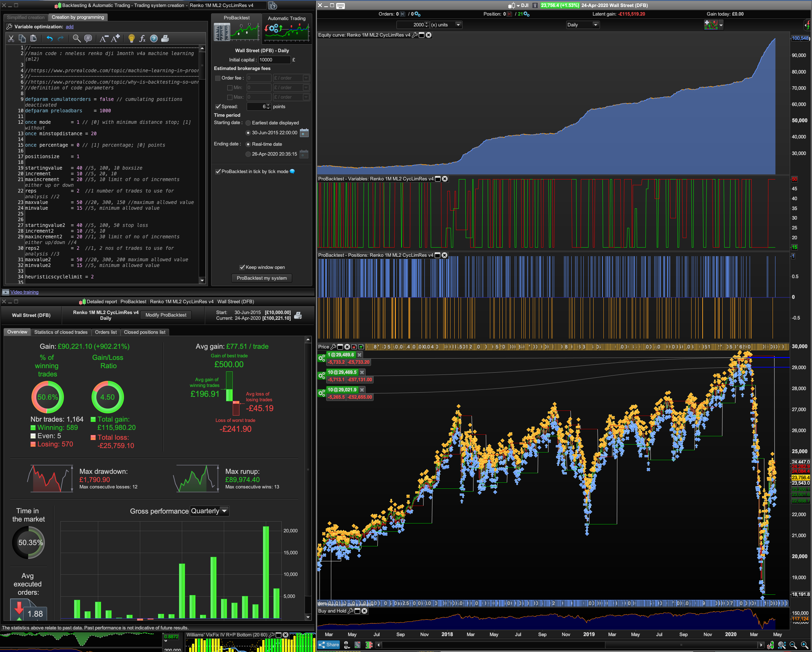Click ProBacktest my system button
Image resolution: width=812 pixels, height=652 pixels.
pos(261,278)
